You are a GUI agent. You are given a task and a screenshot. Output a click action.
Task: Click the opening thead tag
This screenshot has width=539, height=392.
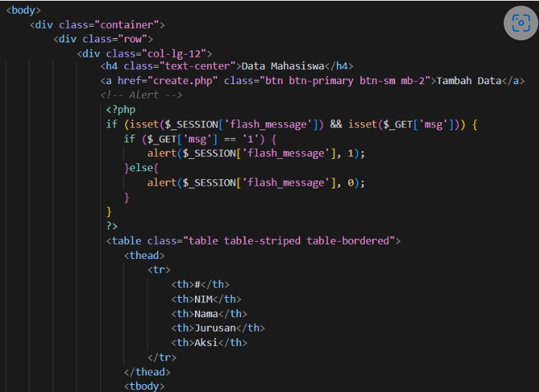(145, 255)
